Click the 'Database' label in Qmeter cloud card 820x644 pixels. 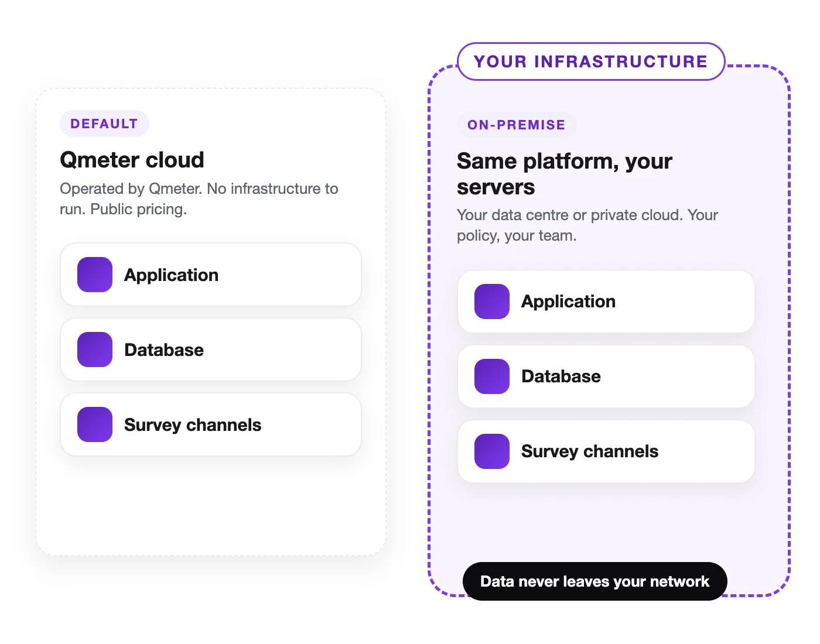164,350
